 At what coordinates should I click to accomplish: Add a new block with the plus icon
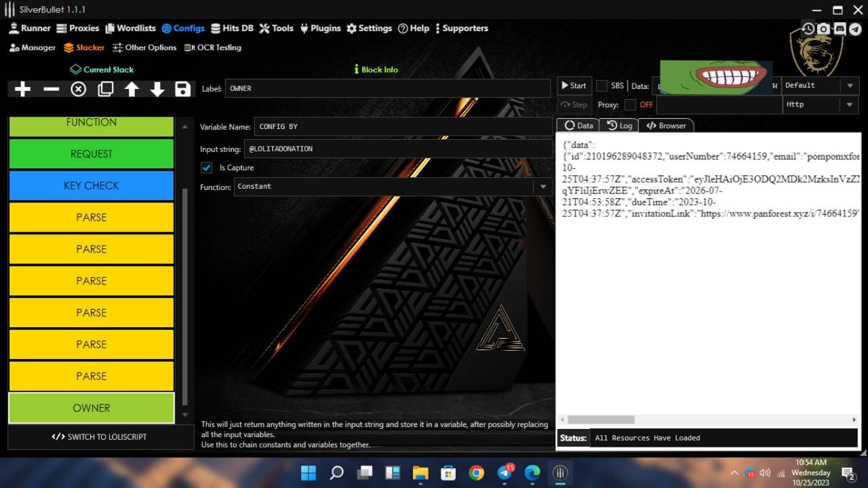pos(22,89)
